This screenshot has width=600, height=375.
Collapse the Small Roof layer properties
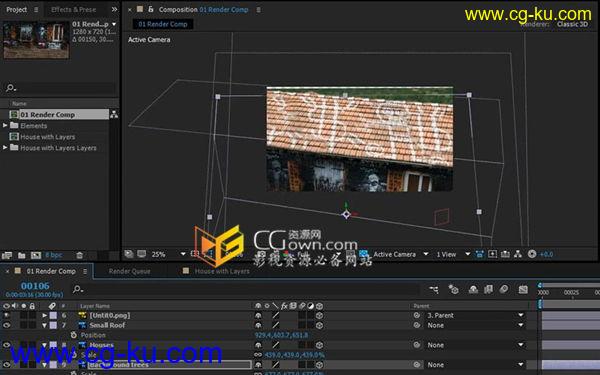[44, 325]
